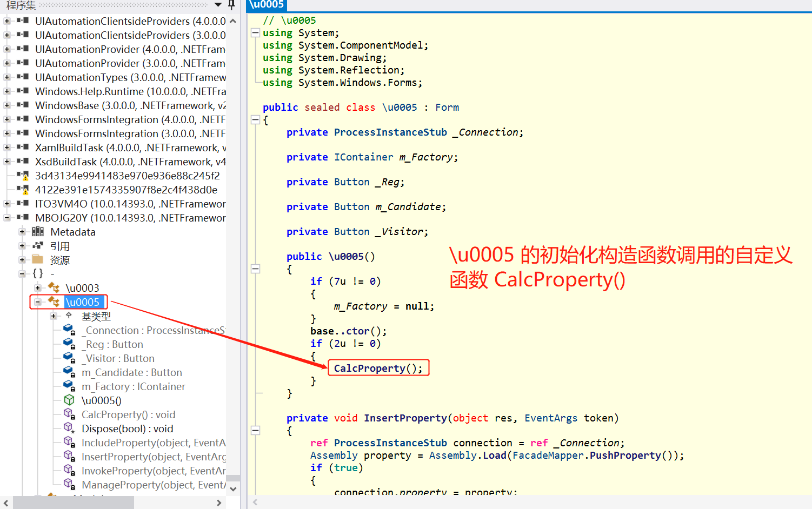812x509 pixels.
Task: Click the CalcProperty() method icon
Action: click(69, 414)
